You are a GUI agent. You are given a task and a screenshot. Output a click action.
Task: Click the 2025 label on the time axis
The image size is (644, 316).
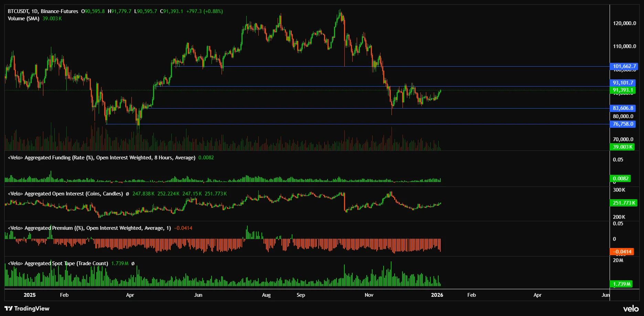(30, 295)
